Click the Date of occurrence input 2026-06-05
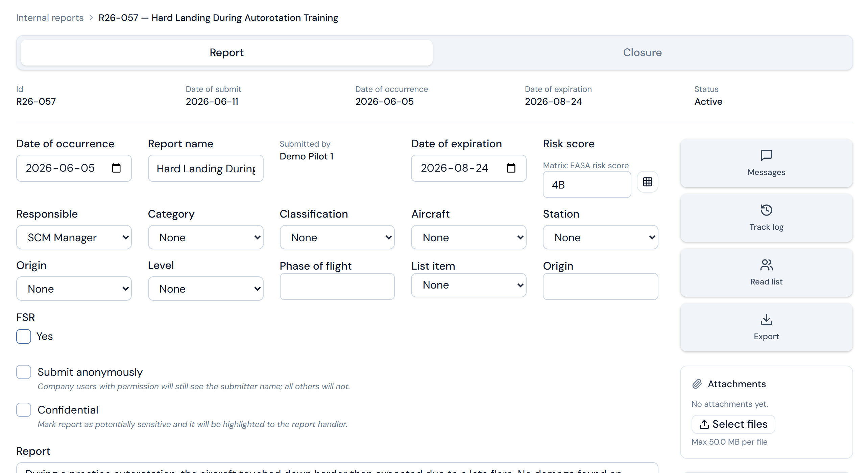The height and width of the screenshot is (473, 868). [74, 168]
